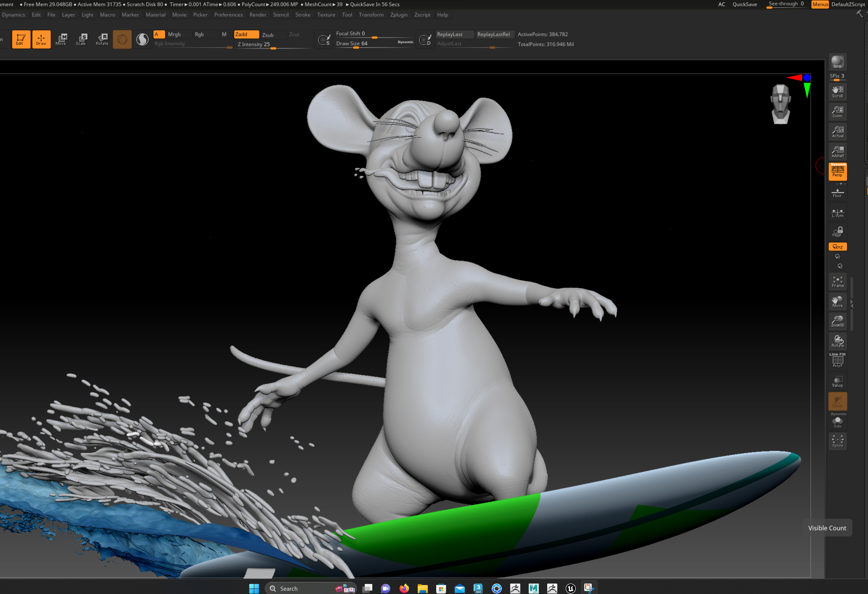Toggle XYZ rotation mode
This screenshot has width=868, height=594.
point(837,247)
